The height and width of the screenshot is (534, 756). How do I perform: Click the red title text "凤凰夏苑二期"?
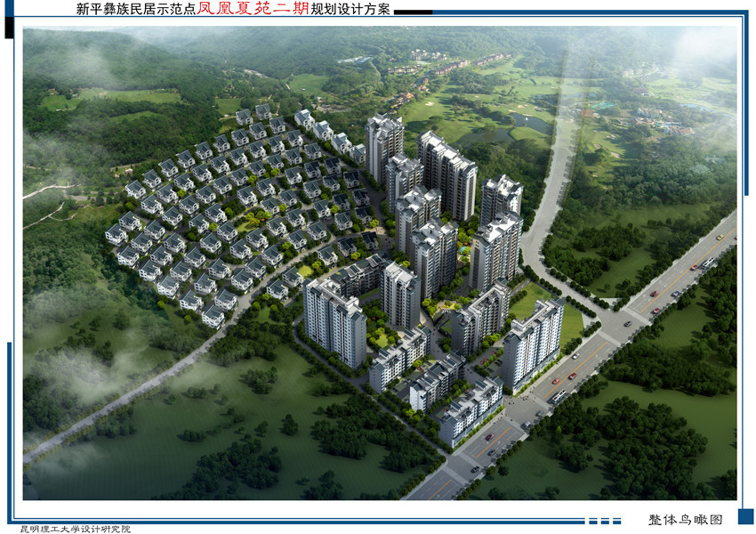[253, 8]
